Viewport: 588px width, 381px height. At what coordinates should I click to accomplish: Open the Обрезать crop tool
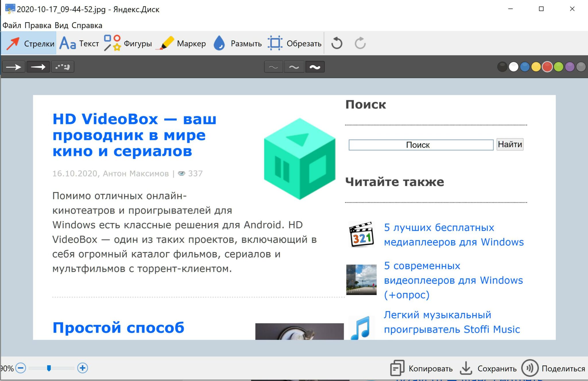[x=295, y=43]
